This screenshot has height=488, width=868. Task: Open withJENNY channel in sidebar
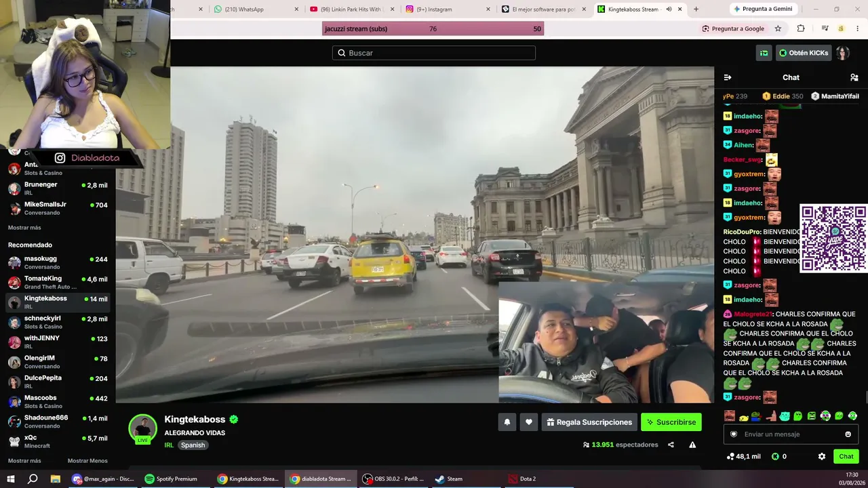click(58, 342)
